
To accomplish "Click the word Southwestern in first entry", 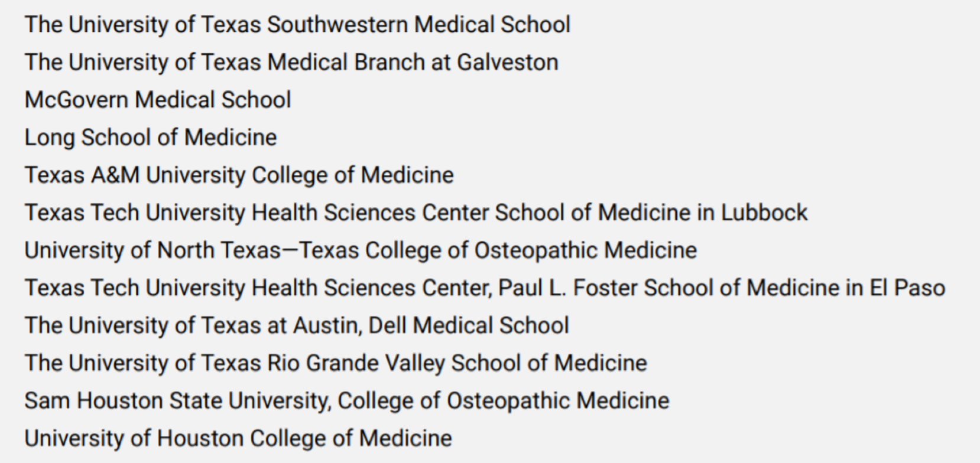I will tap(337, 25).
